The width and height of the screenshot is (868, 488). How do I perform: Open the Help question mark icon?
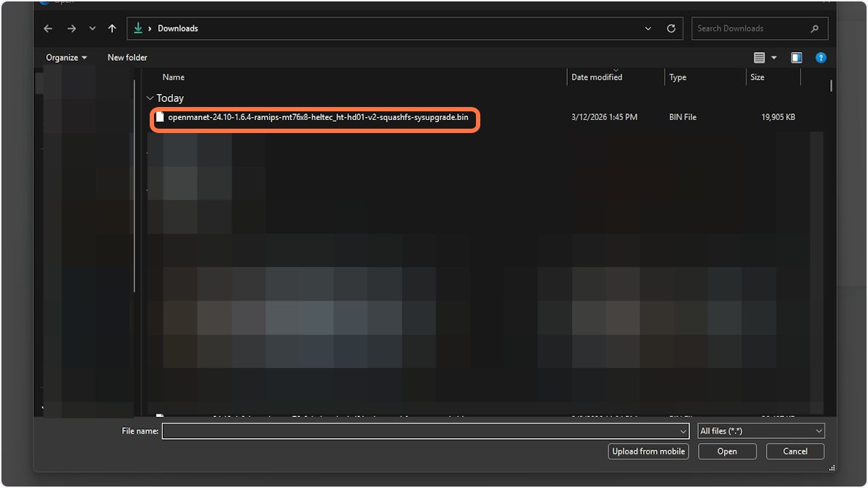coord(820,57)
